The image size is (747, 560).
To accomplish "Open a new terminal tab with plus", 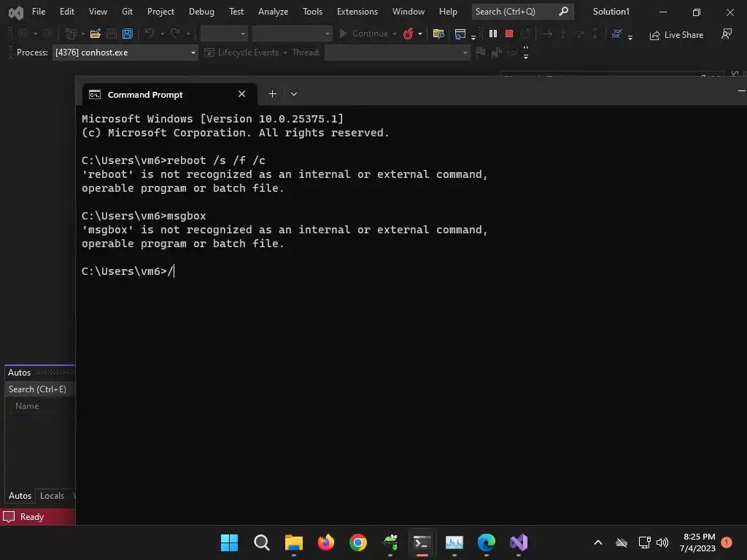I will coord(273,94).
